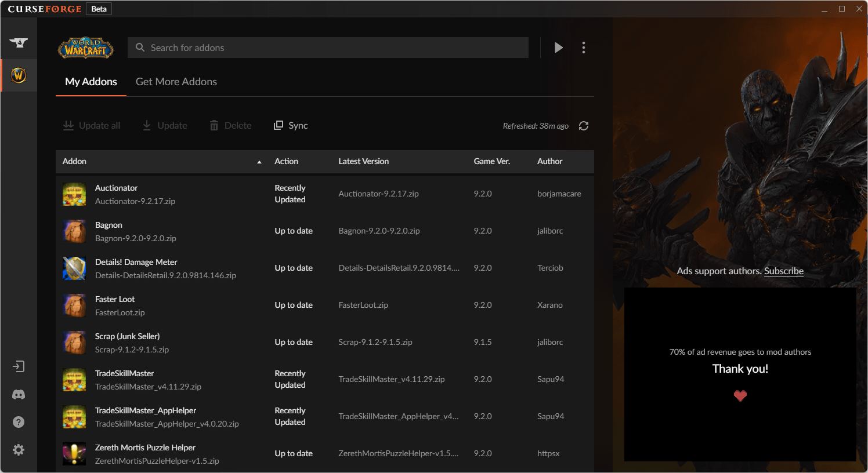This screenshot has width=868, height=473.
Task: Open the help question mark icon
Action: tap(19, 422)
